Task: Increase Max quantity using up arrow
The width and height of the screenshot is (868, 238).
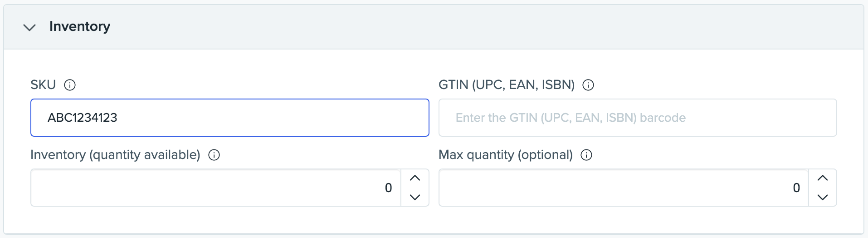Action: (x=823, y=178)
